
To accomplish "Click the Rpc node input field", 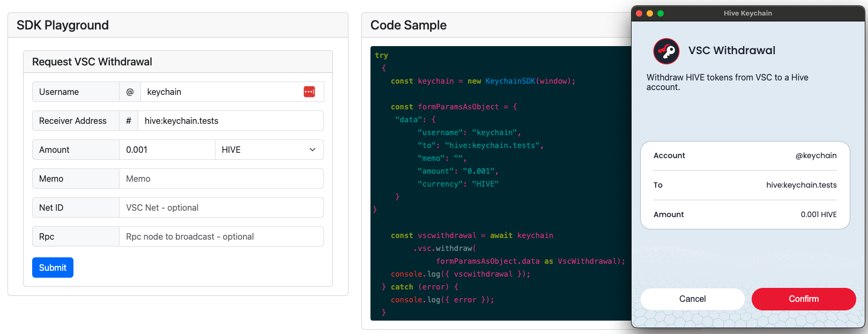I will (221, 236).
